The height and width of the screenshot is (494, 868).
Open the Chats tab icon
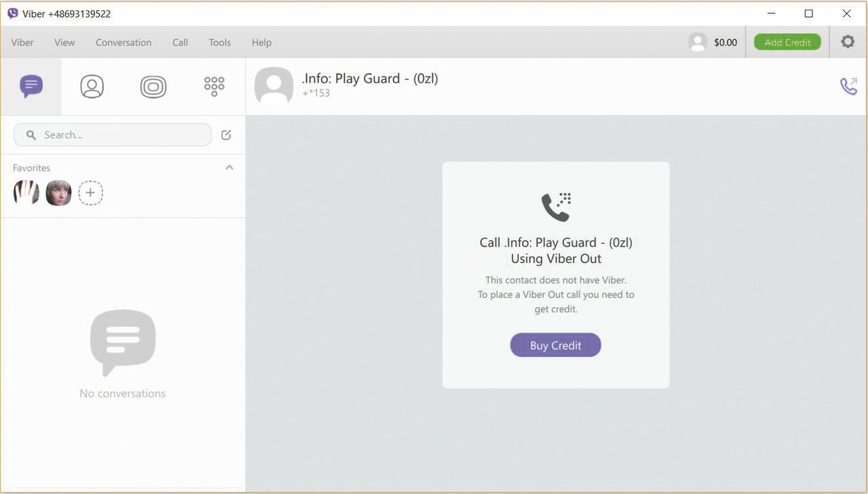coord(31,86)
